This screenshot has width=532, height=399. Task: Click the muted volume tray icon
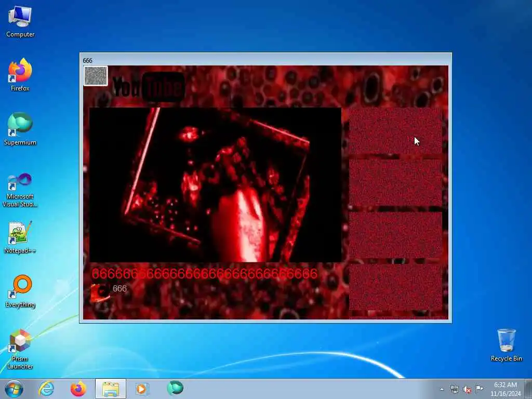coord(467,389)
